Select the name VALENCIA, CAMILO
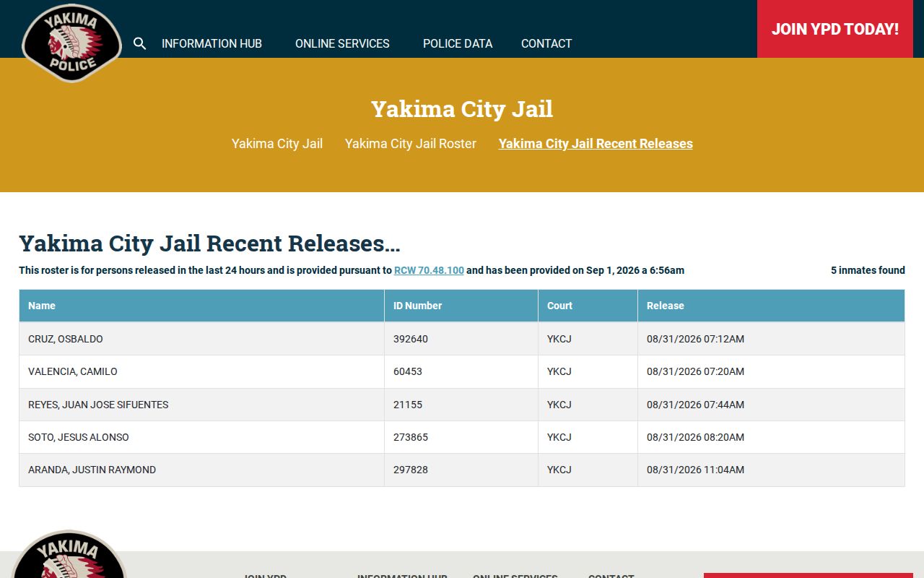Screen dimensions: 924x578 (73, 371)
